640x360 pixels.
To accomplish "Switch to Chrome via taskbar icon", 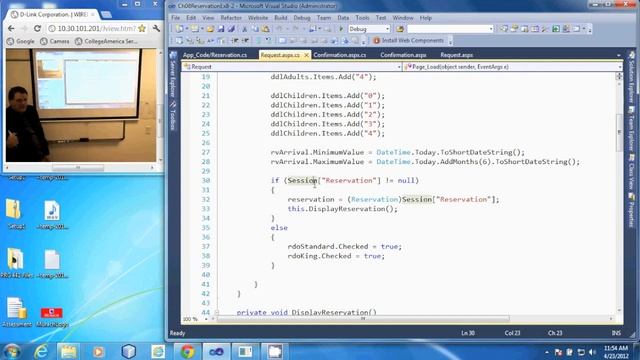I will pos(187,351).
